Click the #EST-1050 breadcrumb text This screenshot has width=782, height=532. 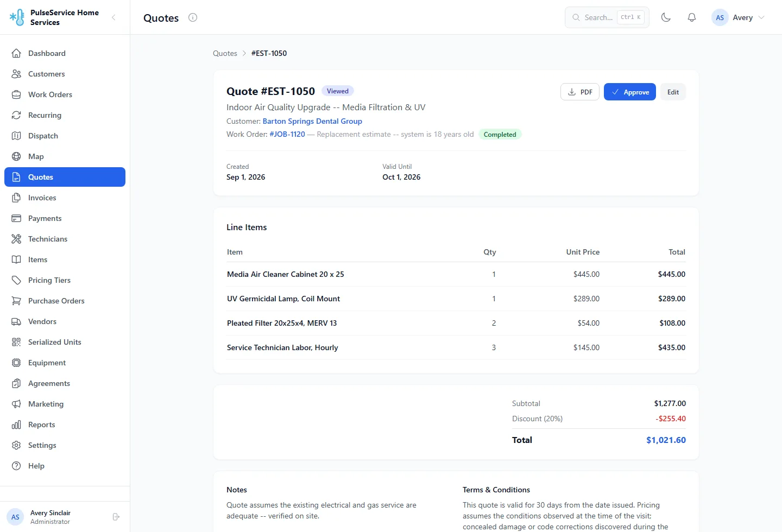click(x=269, y=53)
